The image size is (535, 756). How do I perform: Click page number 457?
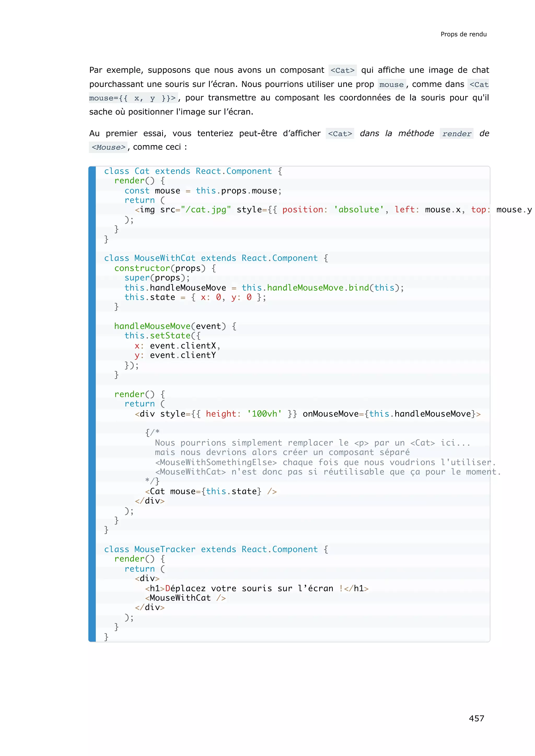(476, 718)
